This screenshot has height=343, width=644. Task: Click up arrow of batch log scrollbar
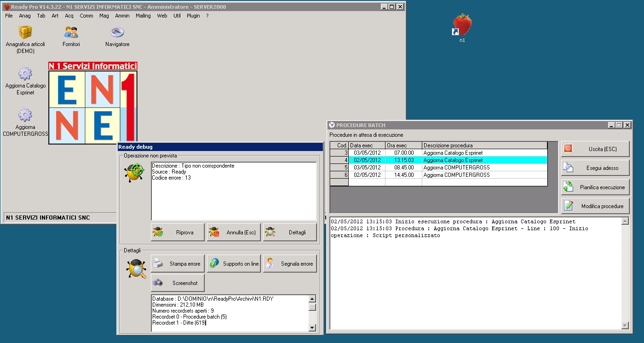click(x=625, y=221)
